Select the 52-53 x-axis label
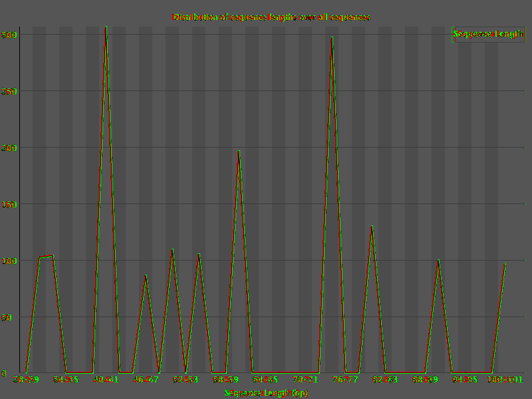Image resolution: width=532 pixels, height=399 pixels. pos(186,379)
